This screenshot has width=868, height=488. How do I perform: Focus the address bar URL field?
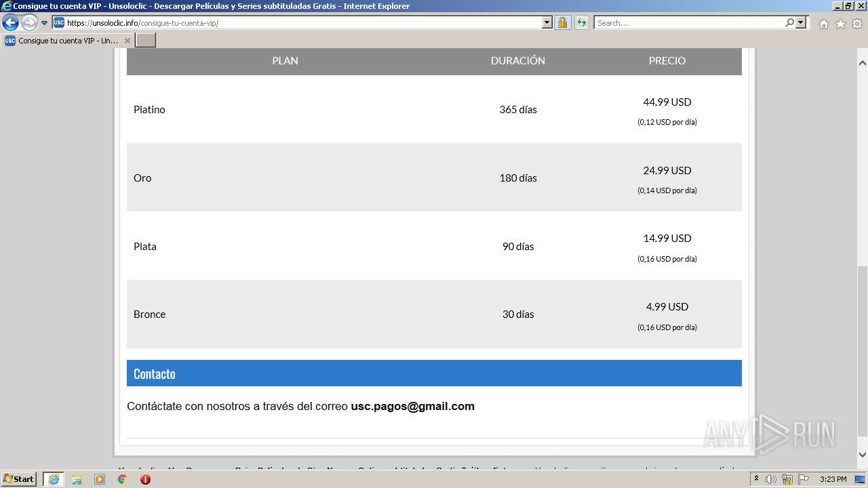(x=304, y=23)
